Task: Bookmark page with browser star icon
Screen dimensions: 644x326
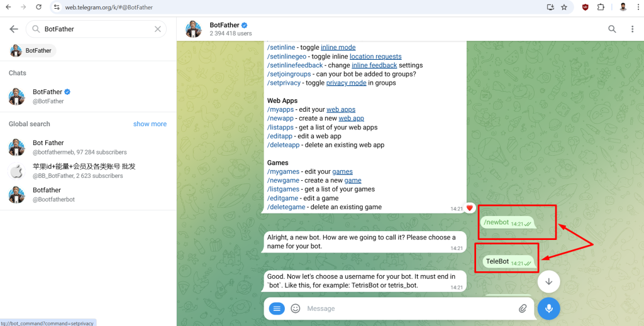Action: [564, 8]
